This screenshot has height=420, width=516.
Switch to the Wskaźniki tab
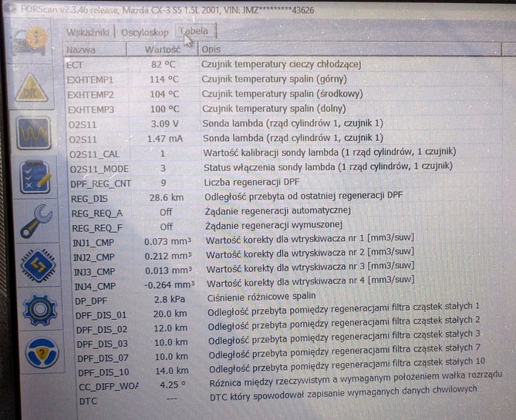(x=87, y=32)
